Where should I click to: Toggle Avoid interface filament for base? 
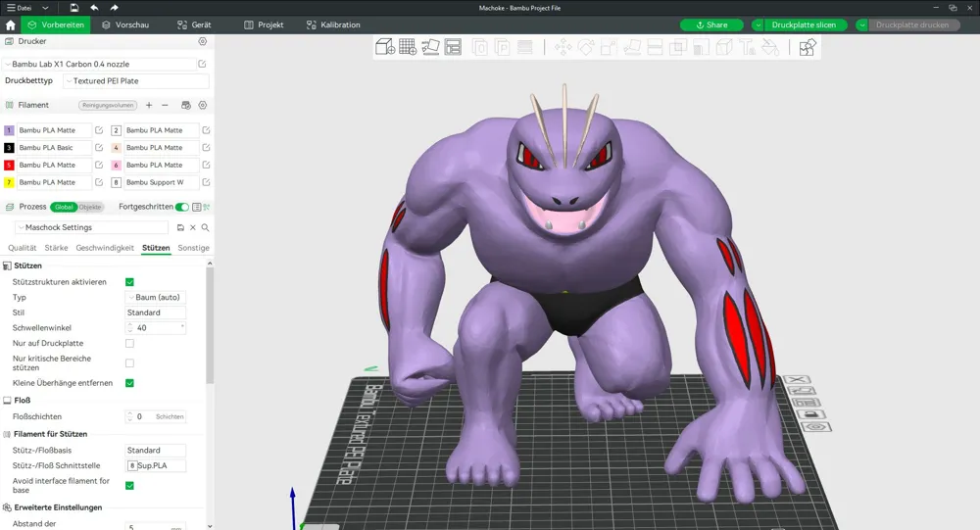(129, 486)
